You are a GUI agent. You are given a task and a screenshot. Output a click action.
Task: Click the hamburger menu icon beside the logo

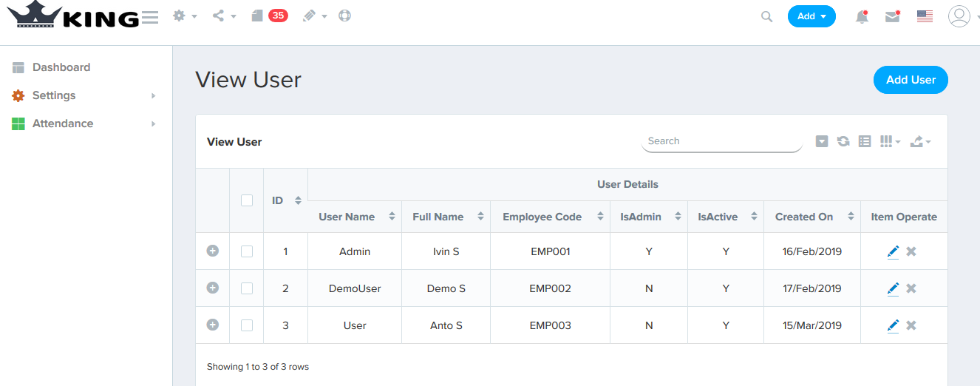point(150,17)
